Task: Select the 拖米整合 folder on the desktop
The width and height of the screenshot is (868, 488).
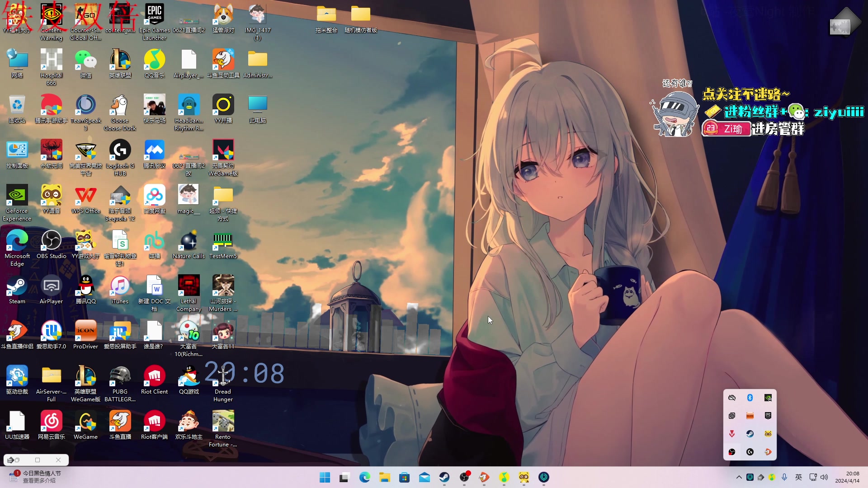Action: coord(326,19)
